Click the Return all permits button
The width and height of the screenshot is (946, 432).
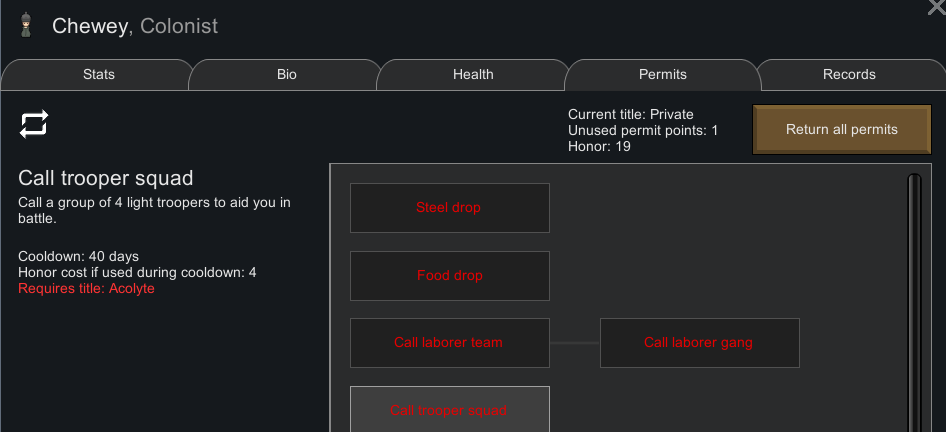point(842,130)
